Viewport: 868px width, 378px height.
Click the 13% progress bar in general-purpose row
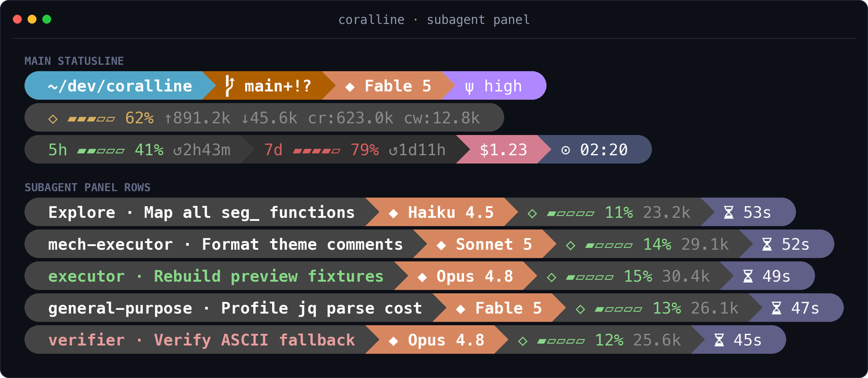(618, 309)
